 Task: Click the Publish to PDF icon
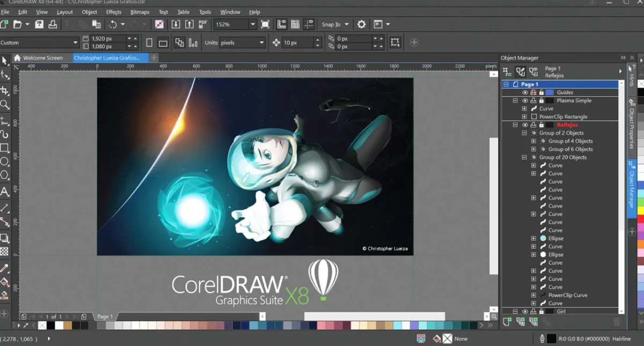[203, 24]
